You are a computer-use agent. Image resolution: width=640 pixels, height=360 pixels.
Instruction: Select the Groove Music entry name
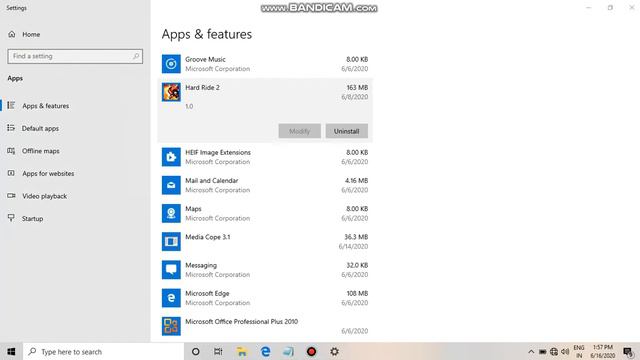coord(205,59)
